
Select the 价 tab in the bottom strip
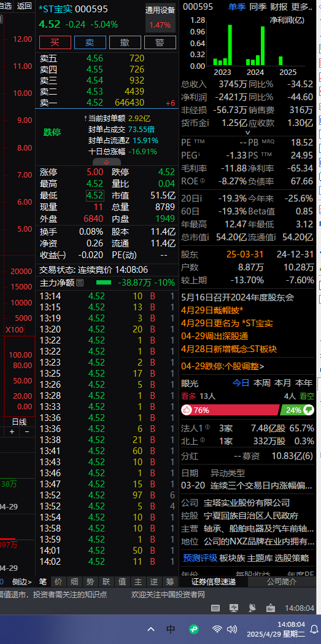tap(58, 581)
